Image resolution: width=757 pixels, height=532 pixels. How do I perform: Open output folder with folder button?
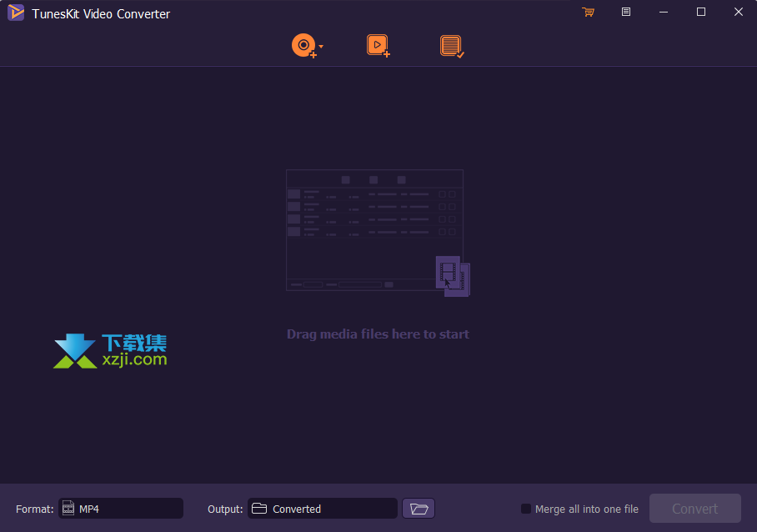[419, 509]
